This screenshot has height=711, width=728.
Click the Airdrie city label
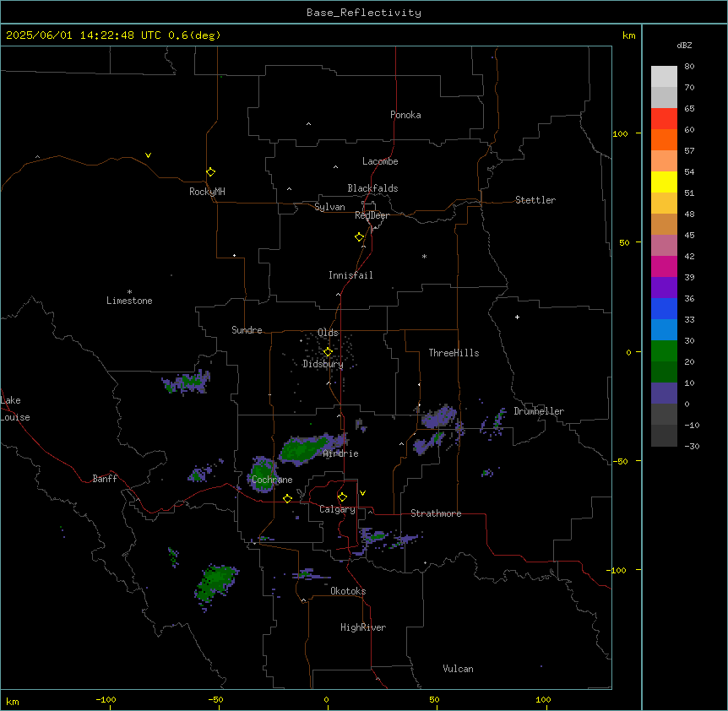(340, 453)
